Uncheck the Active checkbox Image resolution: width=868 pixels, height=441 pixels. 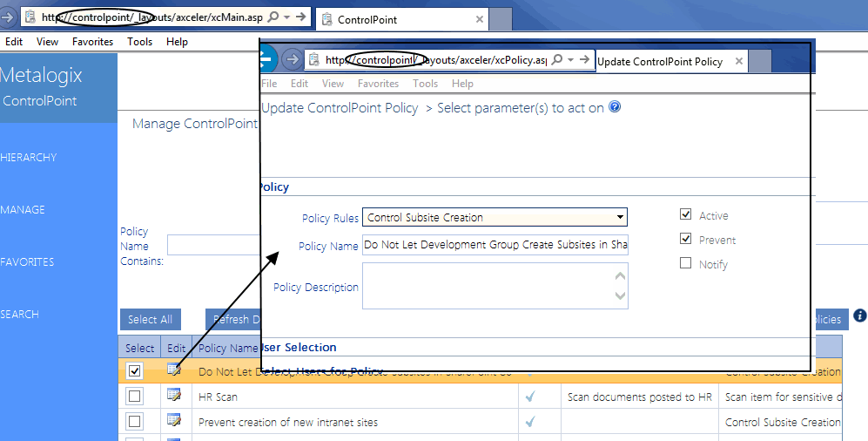(x=686, y=214)
